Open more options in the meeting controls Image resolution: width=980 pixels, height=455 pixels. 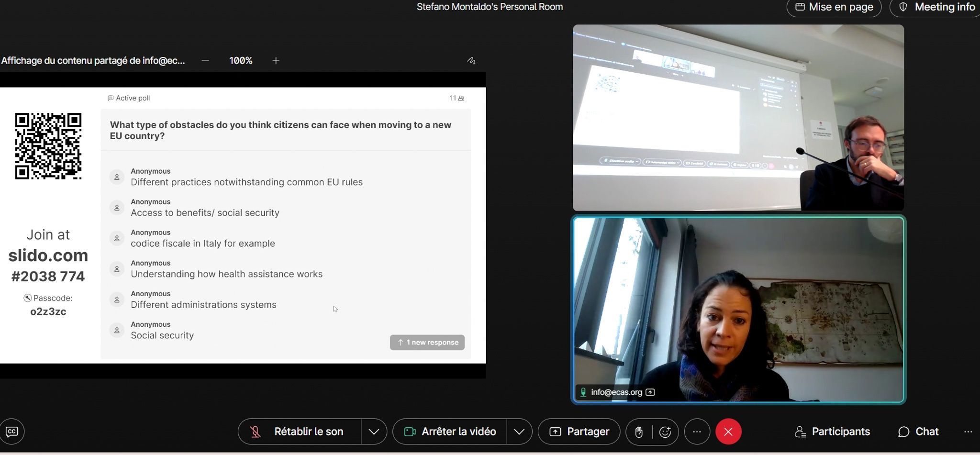(x=697, y=432)
